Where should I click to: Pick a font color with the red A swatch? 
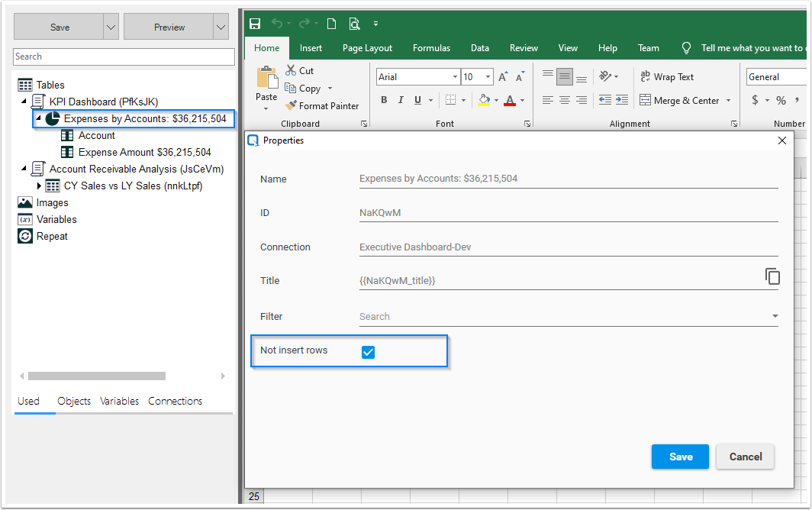point(510,100)
